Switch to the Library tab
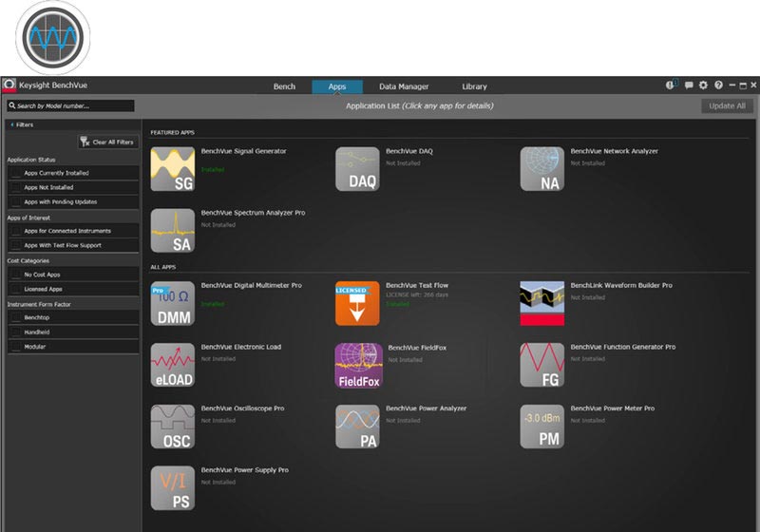The width and height of the screenshot is (760, 532). 474,86
